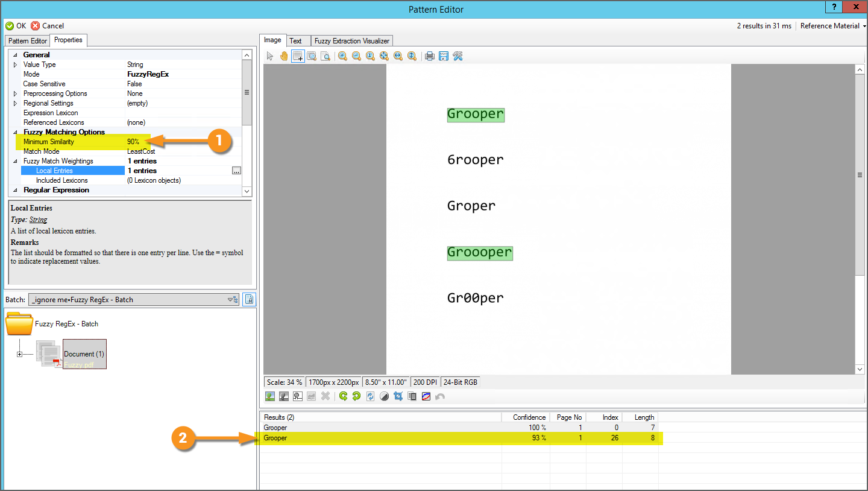Show the black-and-white image version
Image resolution: width=868 pixels, height=491 pixels.
pos(298,396)
